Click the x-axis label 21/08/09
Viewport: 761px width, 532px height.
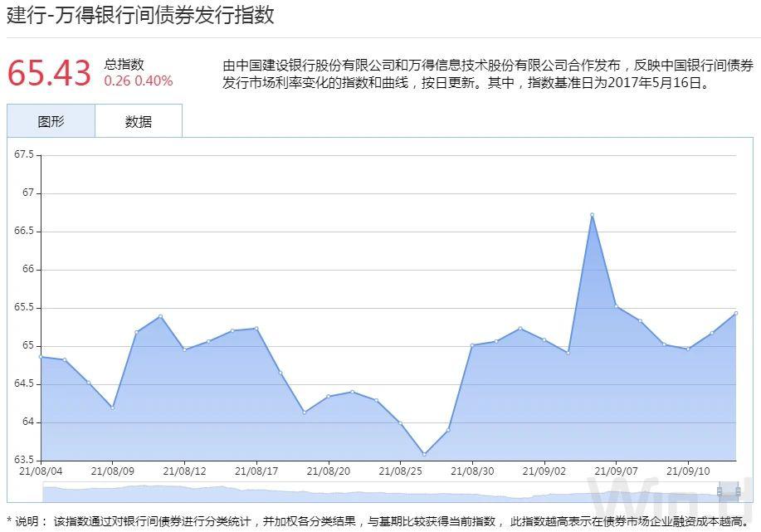(113, 471)
